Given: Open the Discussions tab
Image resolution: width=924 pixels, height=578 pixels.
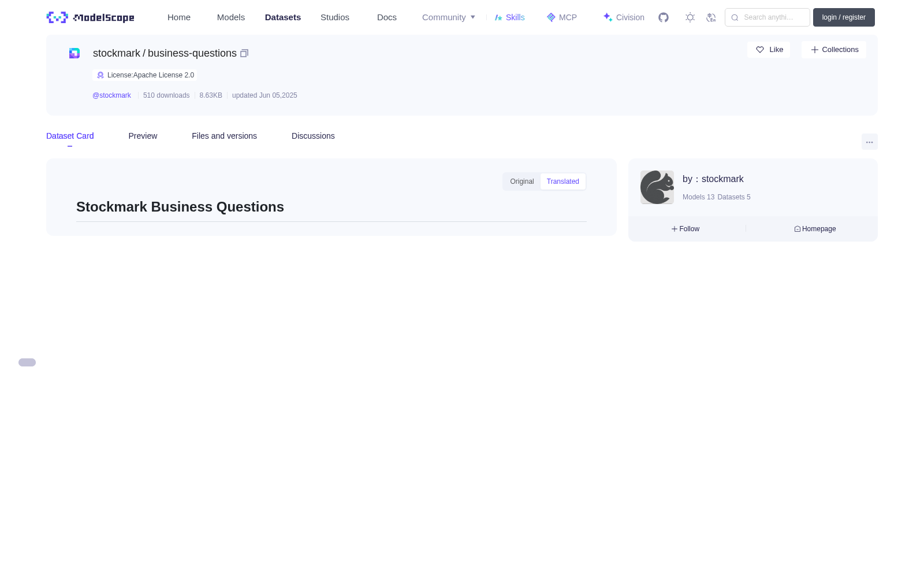Looking at the screenshot, I should click(x=313, y=136).
